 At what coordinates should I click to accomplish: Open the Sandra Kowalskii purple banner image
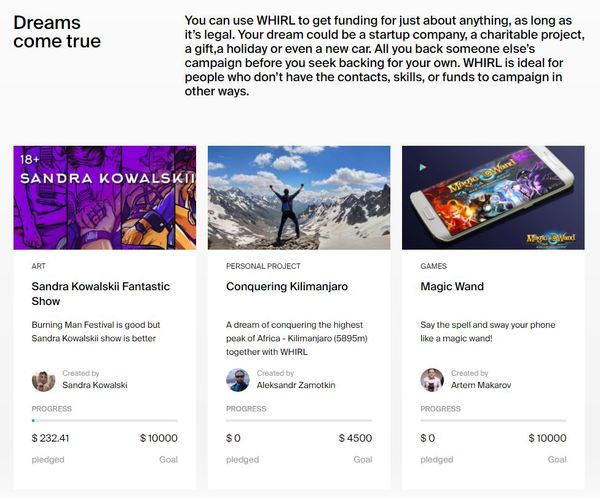(104, 198)
